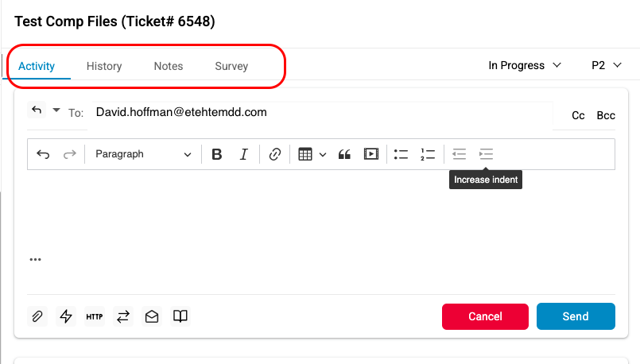Insert media with the video icon

pyautogui.click(x=370, y=154)
